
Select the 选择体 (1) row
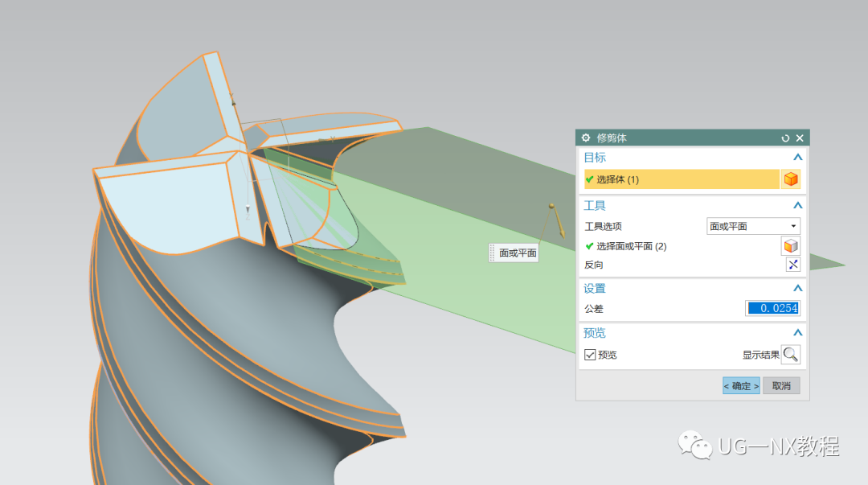[x=682, y=179]
